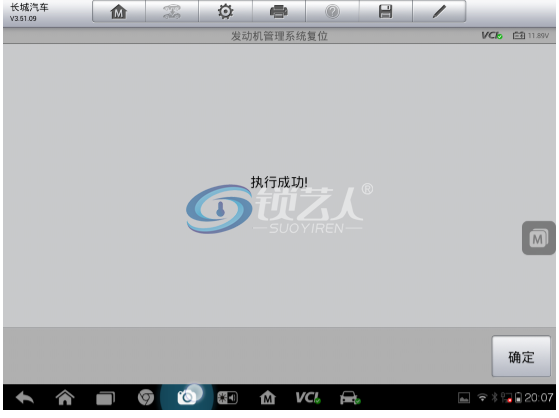Image resolution: width=559 pixels, height=418 pixels.
Task: Take a screenshot with camera icon
Action: 187,398
